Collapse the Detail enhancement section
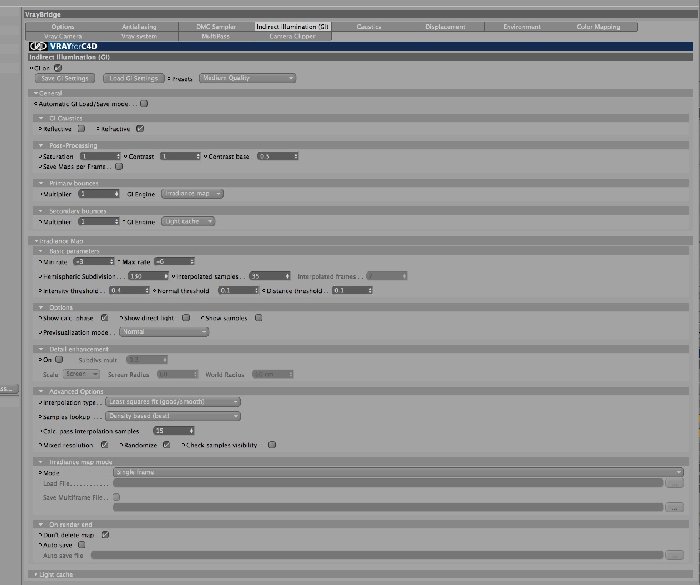 (41, 349)
